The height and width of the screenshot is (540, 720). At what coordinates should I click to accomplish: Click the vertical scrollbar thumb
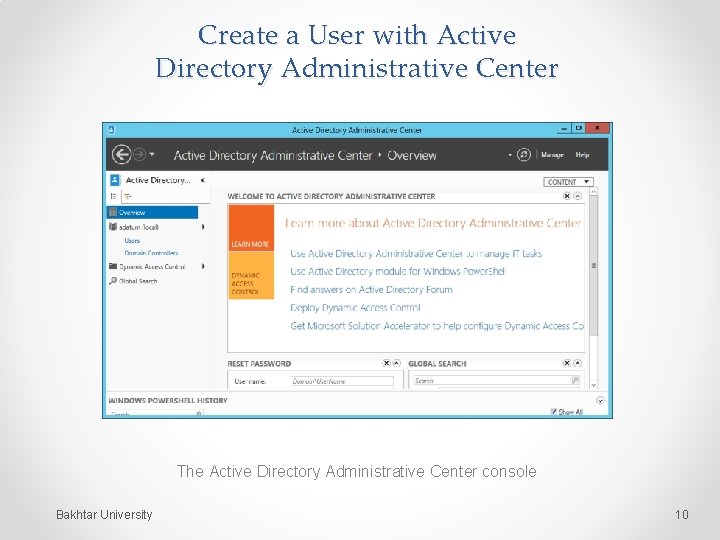(594, 266)
